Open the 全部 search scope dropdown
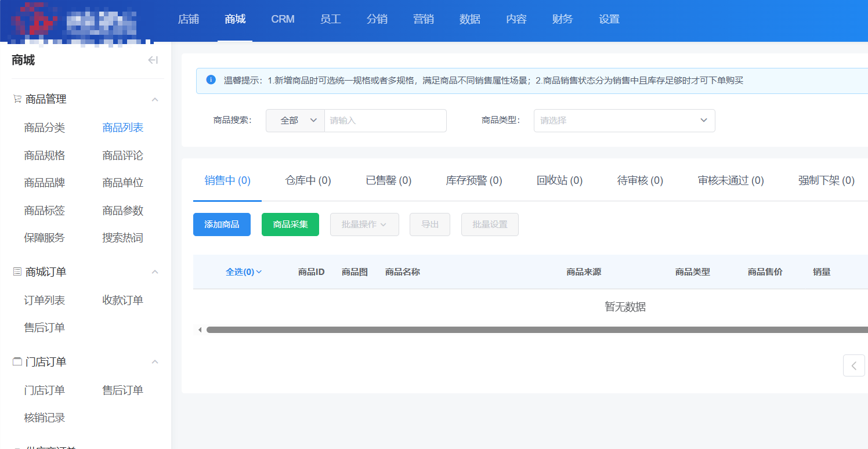868x449 pixels. pos(295,121)
